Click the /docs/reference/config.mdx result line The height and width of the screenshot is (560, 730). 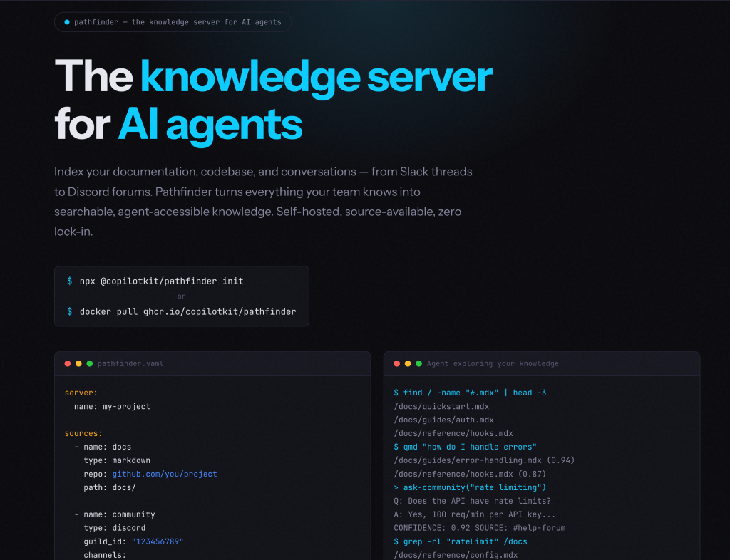(x=456, y=555)
